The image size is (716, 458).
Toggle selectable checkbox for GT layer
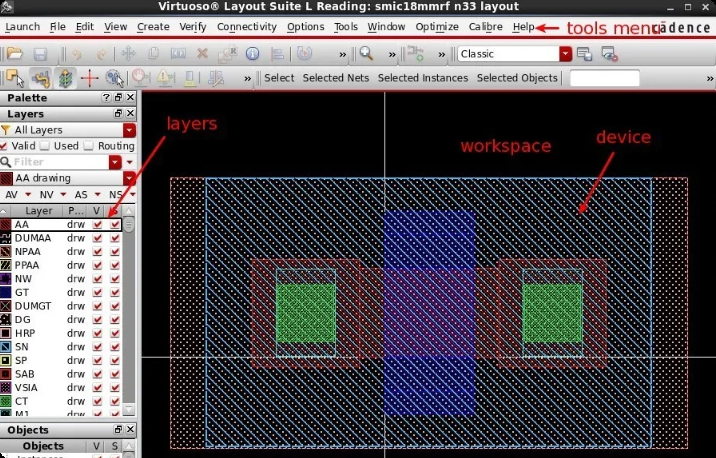115,292
